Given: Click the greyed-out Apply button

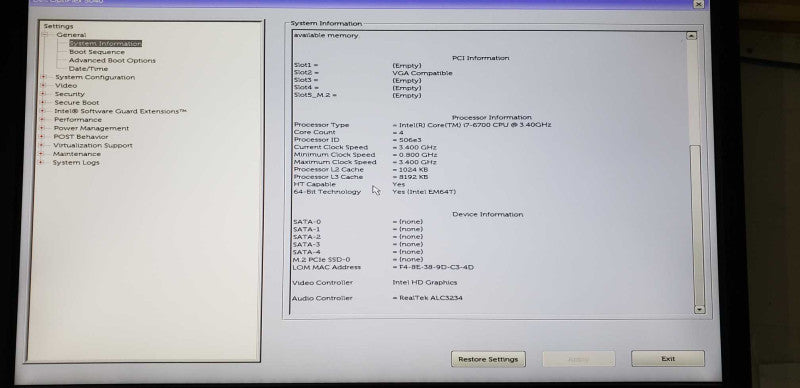Looking at the screenshot, I should (x=579, y=359).
